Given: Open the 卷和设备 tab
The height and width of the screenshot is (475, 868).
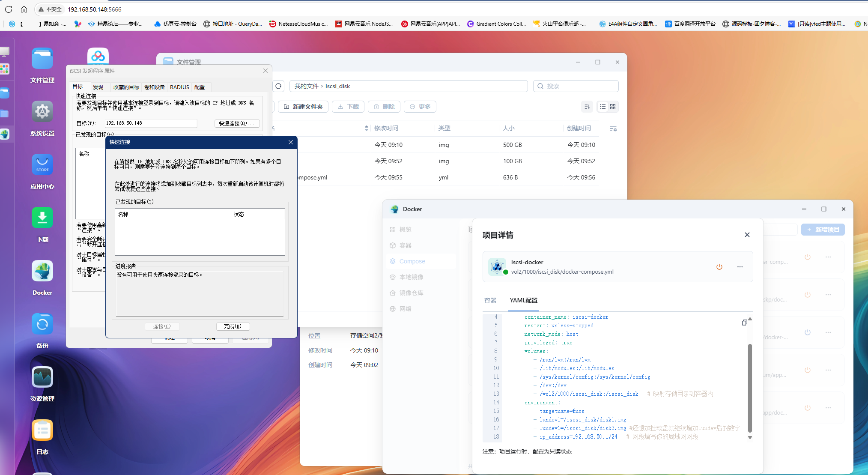Looking at the screenshot, I should (155, 87).
